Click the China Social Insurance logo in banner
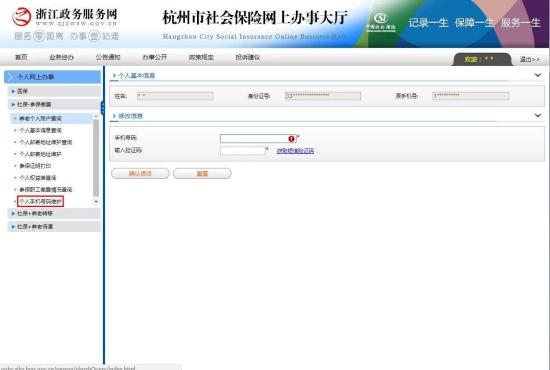Screen dimensions: 550x370 pos(381,22)
